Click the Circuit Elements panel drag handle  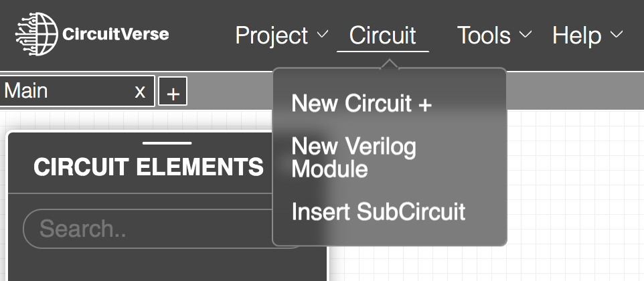tap(167, 143)
